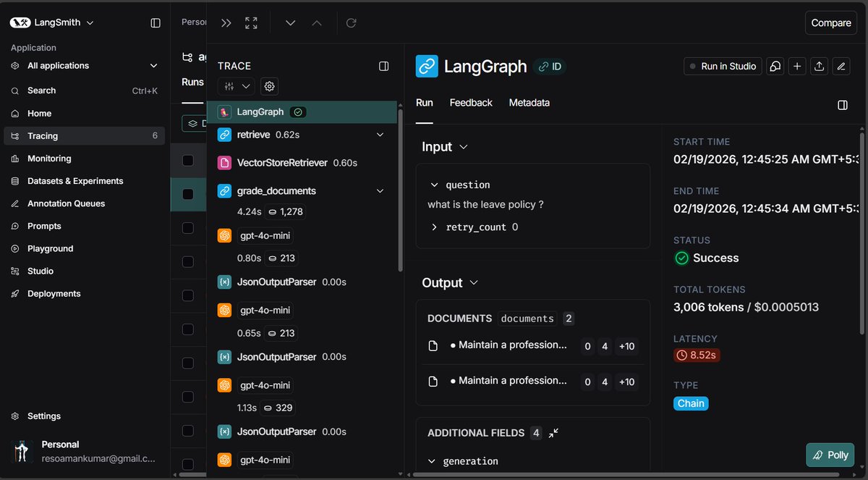Open Datasets & Experiments page
Screen dimensions: 868x480
[x=84, y=181]
